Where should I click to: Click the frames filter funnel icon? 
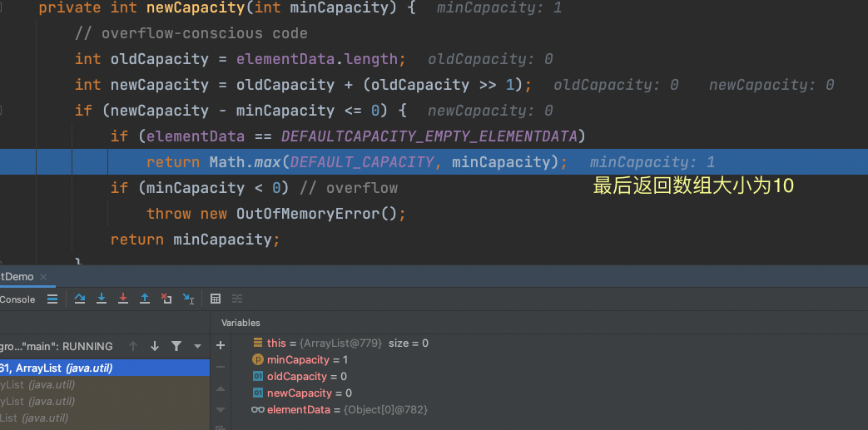click(x=176, y=347)
